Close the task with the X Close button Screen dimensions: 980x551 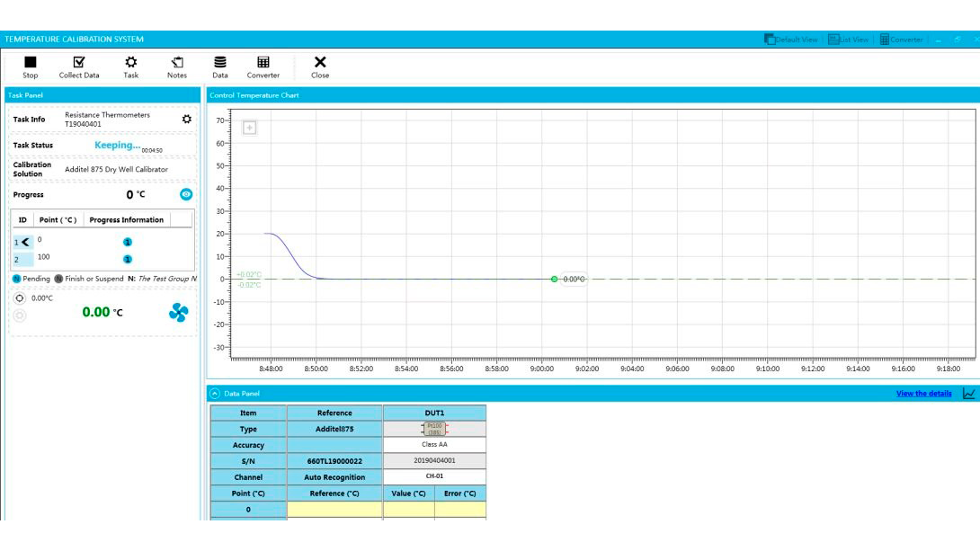(320, 67)
